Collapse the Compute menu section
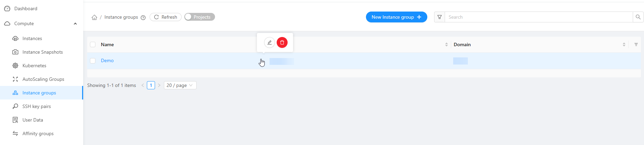Viewport: 644px width, 145px height. pos(75,23)
